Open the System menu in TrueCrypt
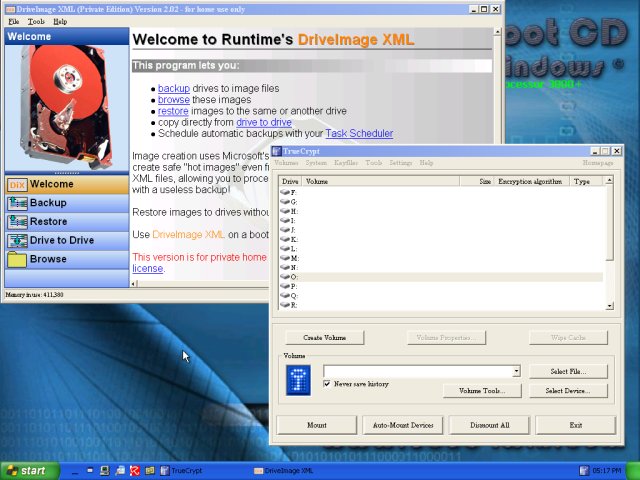The image size is (640, 480). [x=316, y=163]
